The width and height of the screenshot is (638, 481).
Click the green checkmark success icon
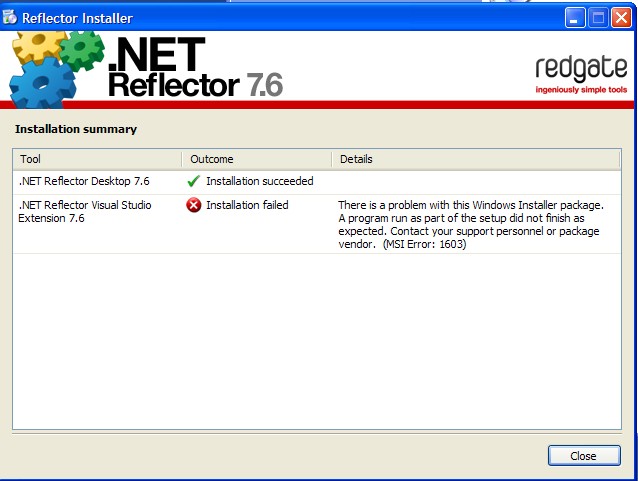pos(194,181)
